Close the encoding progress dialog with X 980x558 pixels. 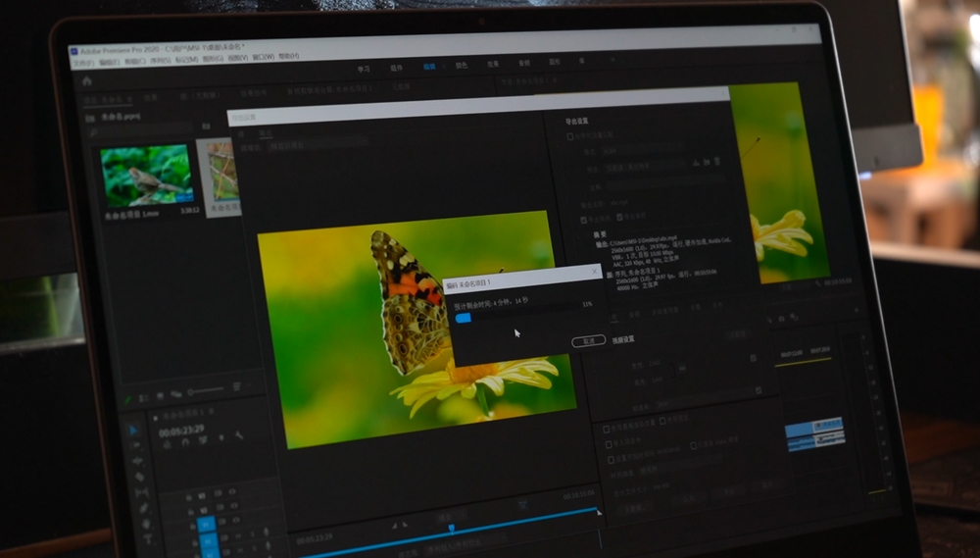tap(595, 272)
